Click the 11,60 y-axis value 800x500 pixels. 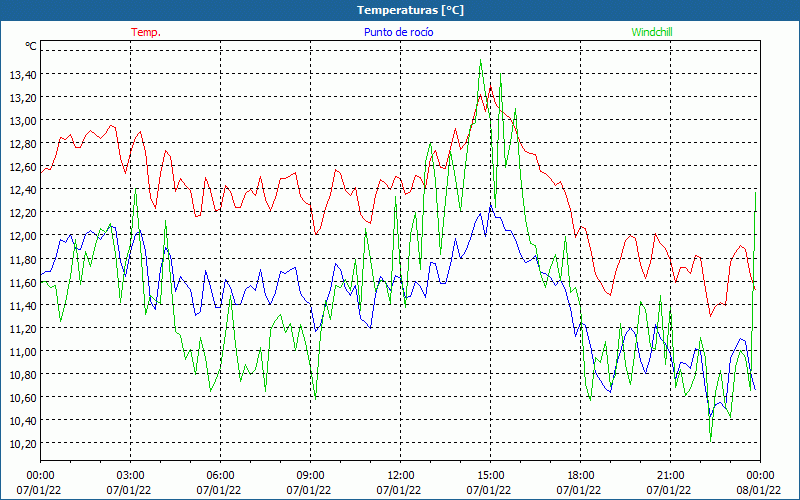[x=23, y=283]
